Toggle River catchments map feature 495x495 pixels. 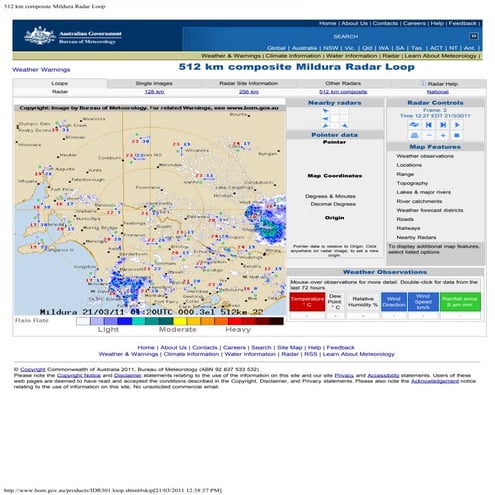(419, 201)
